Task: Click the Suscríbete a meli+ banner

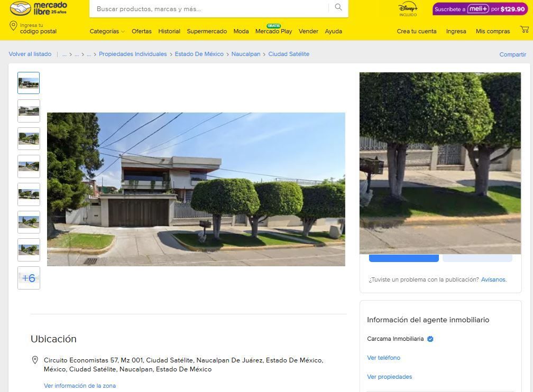Action: (x=480, y=9)
